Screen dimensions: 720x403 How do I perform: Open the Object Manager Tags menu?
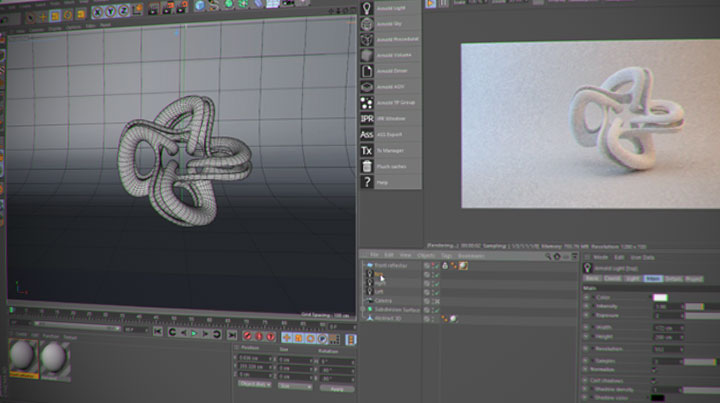pos(446,256)
